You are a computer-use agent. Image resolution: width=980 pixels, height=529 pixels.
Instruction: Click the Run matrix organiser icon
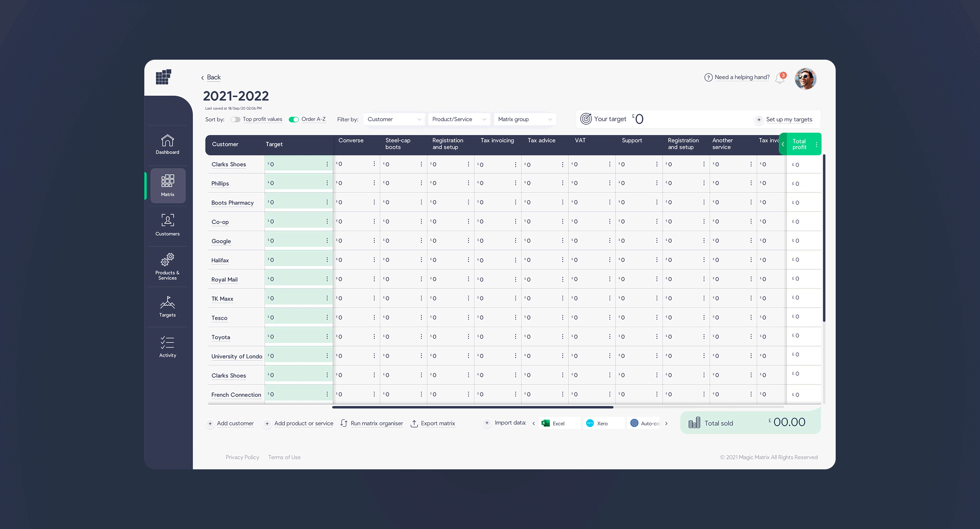point(344,423)
